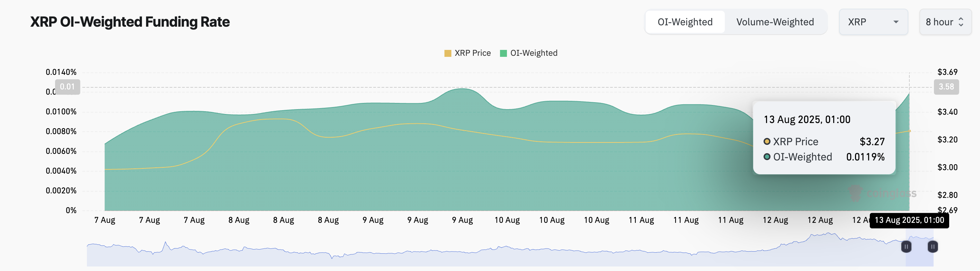Switch to the Volume-Weighted tab
The height and width of the screenshot is (271, 980).
click(x=775, y=22)
